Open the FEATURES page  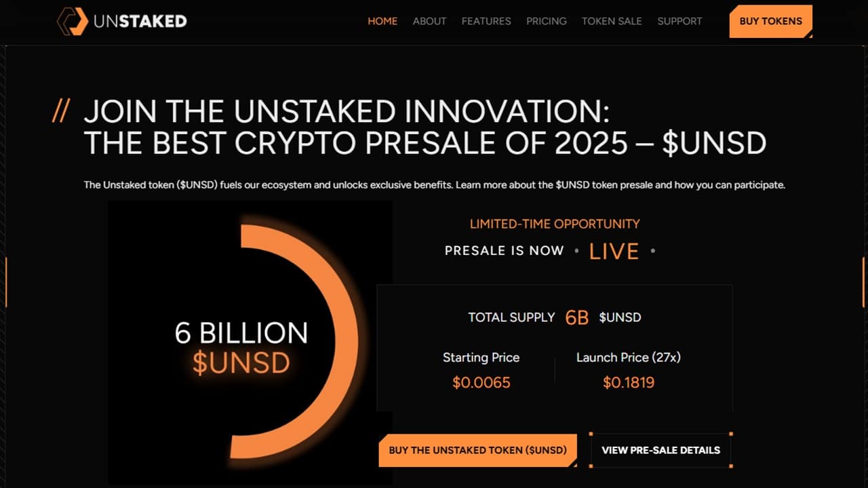[x=486, y=21]
